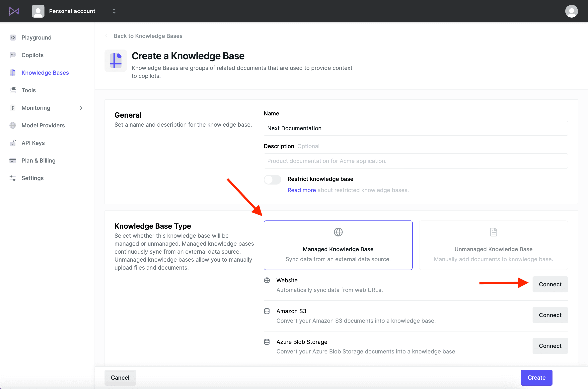This screenshot has height=389, width=588.
Task: Click the Playground sidebar icon
Action: click(x=13, y=37)
